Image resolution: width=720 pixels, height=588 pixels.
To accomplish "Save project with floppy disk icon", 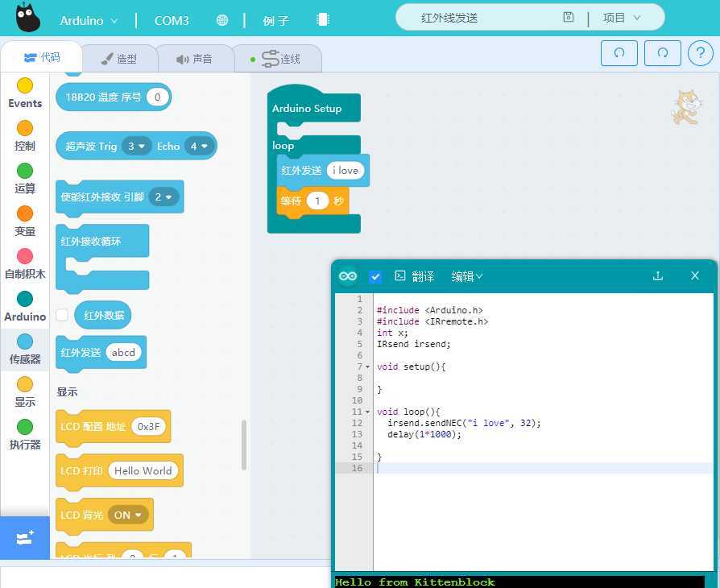I will pyautogui.click(x=568, y=18).
